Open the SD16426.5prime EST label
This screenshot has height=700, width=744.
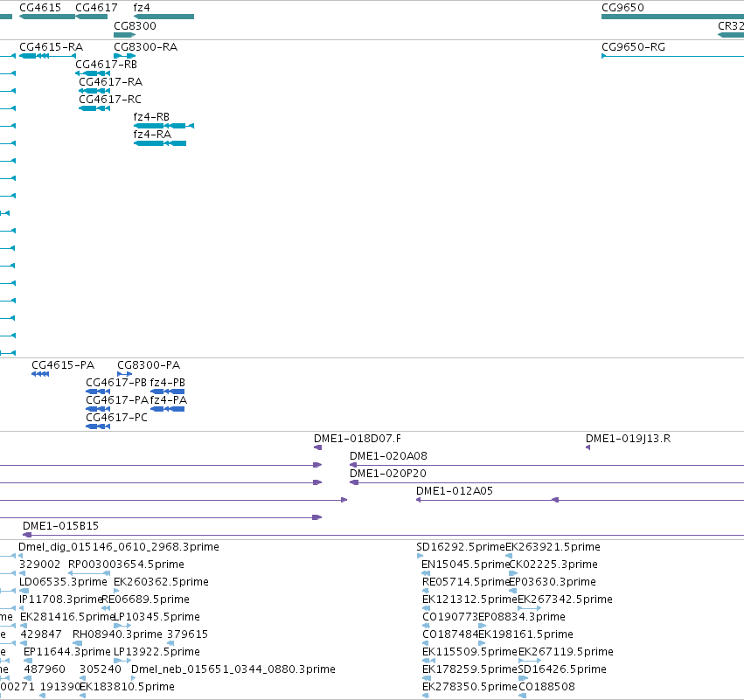(x=562, y=669)
